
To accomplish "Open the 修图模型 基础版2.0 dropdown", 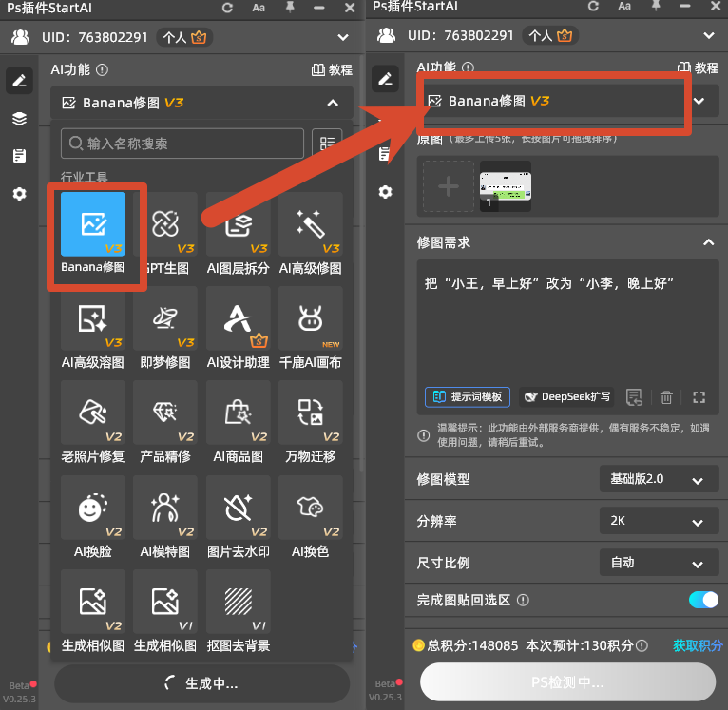I will (660, 479).
